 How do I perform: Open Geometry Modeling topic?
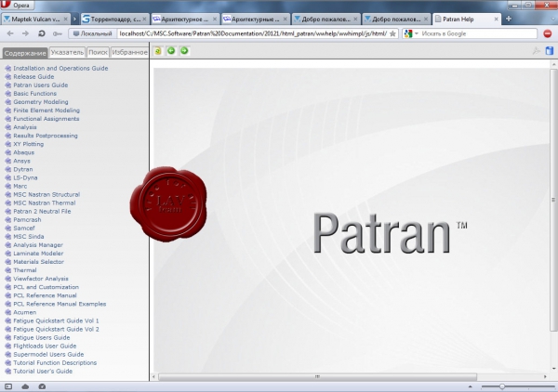41,102
